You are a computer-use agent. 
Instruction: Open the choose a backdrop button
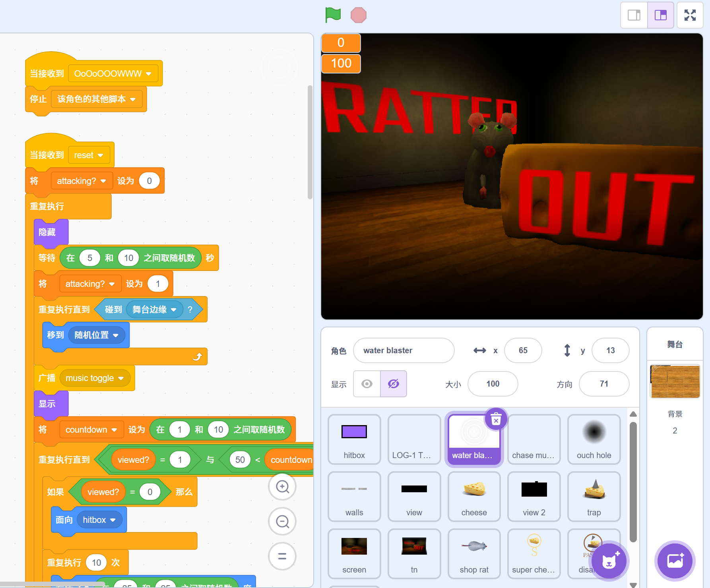click(x=675, y=561)
